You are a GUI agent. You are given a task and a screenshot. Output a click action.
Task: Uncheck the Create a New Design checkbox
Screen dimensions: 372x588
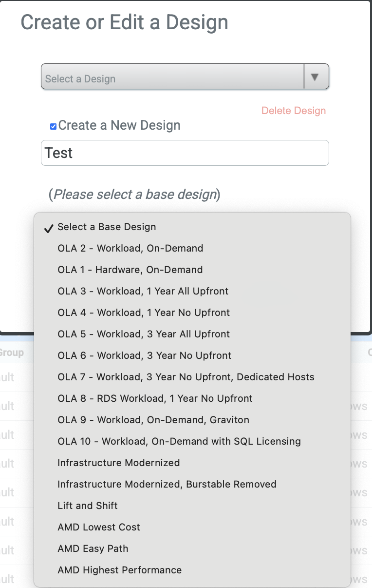coord(54,126)
